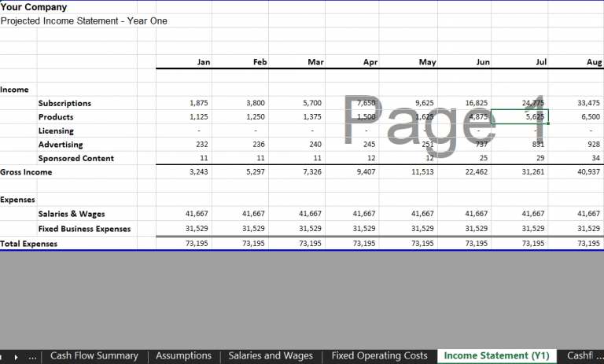This screenshot has height=364, width=604.
Task: Select the Income Statement (Y1) sheet tab
Action: tap(496, 356)
